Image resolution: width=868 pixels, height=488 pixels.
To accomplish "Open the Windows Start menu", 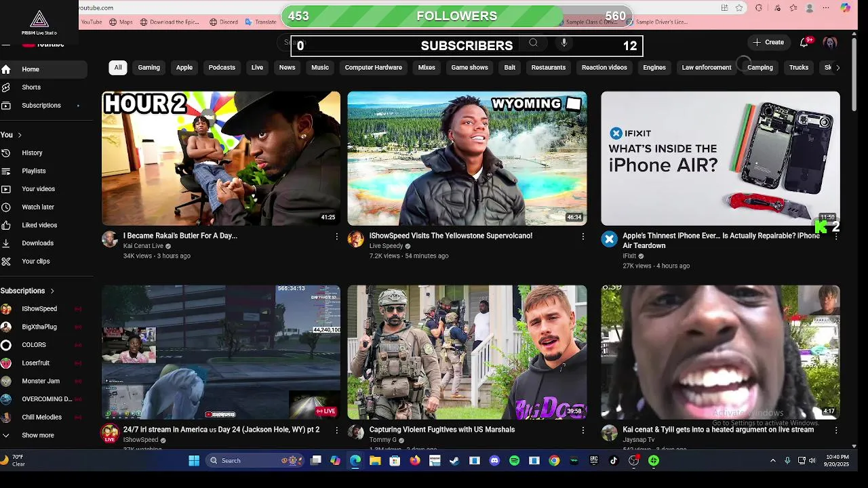I will click(194, 461).
